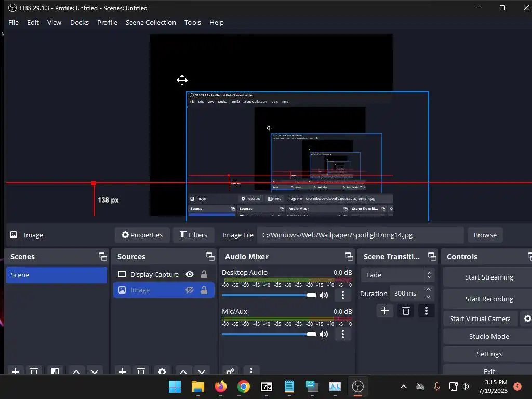Image resolution: width=532 pixels, height=399 pixels.
Task: Increase transition Duration with up arrow
Action: [429, 290]
